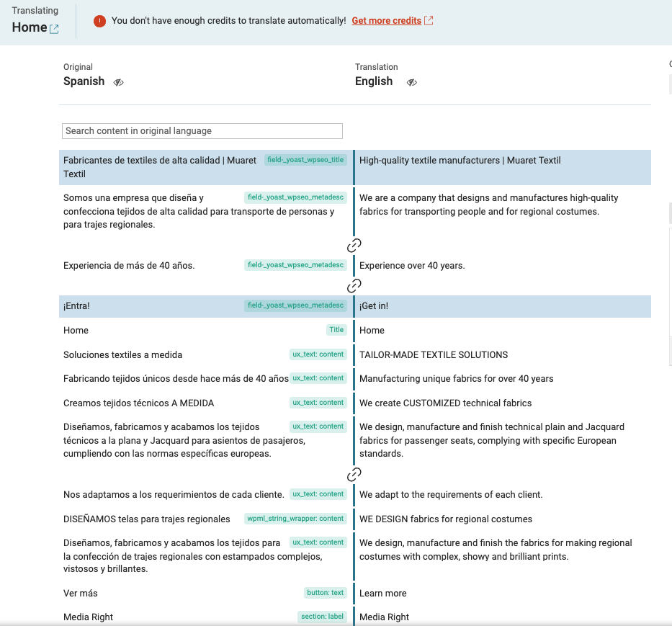Click the 'Learn more' button translation
672x626 pixels.
383,594
